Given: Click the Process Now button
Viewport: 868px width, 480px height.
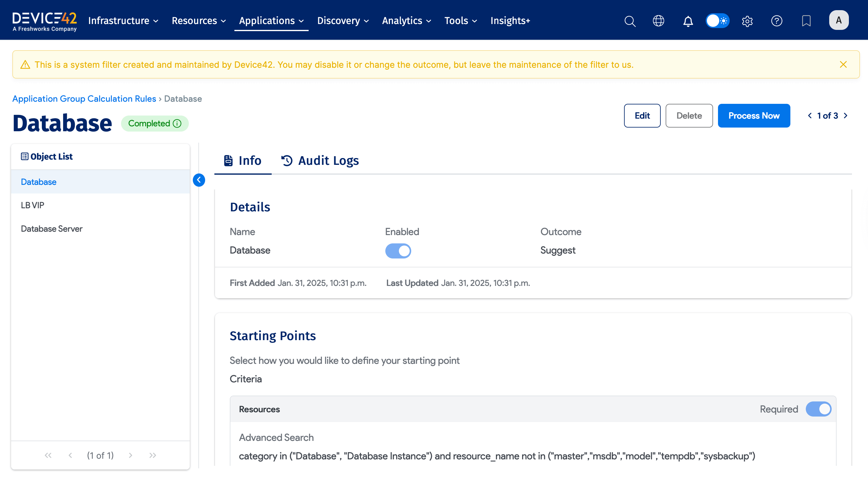Looking at the screenshot, I should [753, 116].
